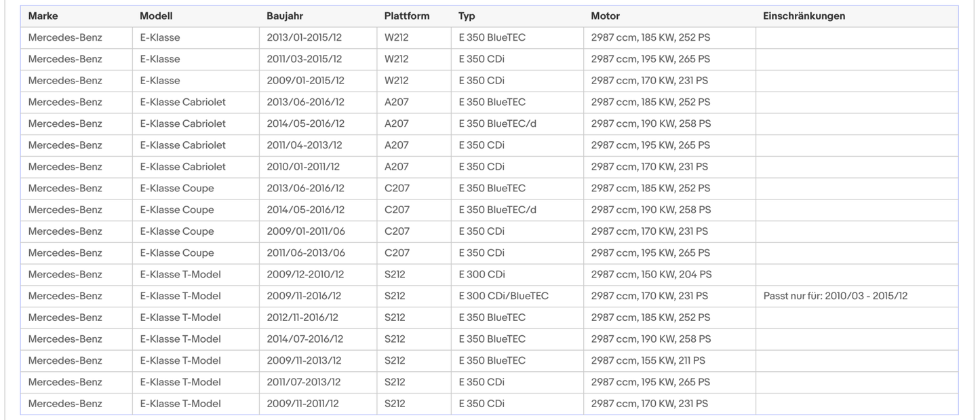Click the Einschränkungen column header
This screenshot has width=980, height=420.
click(x=804, y=16)
